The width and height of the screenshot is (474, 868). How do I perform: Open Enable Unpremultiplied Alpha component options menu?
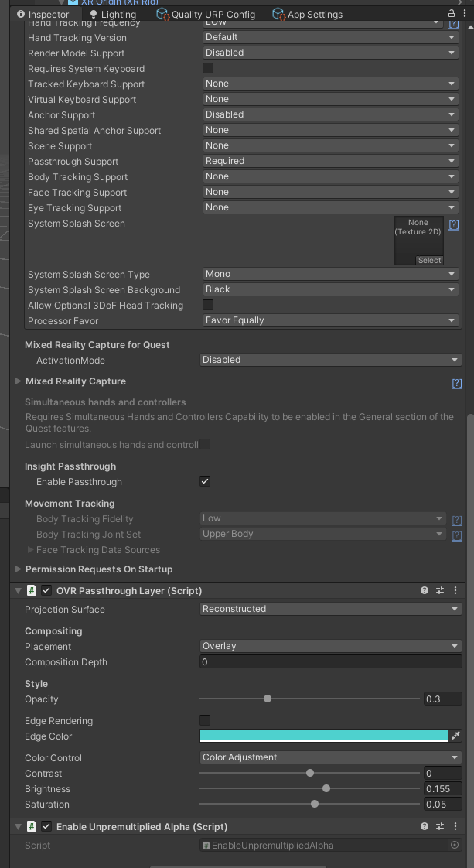click(x=455, y=826)
